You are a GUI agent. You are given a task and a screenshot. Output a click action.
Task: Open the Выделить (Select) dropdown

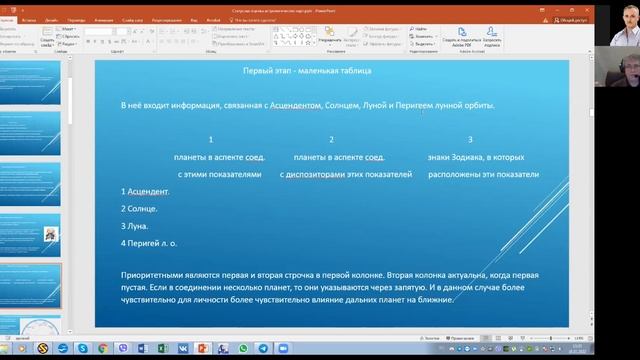(x=422, y=44)
